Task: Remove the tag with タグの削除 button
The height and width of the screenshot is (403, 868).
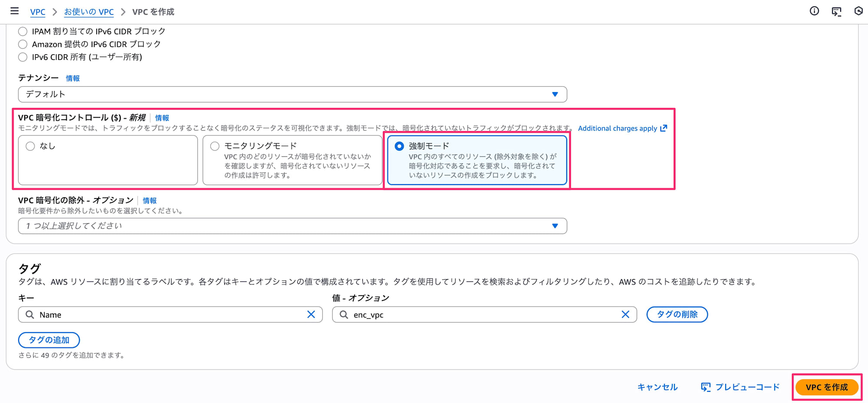Action: click(677, 314)
